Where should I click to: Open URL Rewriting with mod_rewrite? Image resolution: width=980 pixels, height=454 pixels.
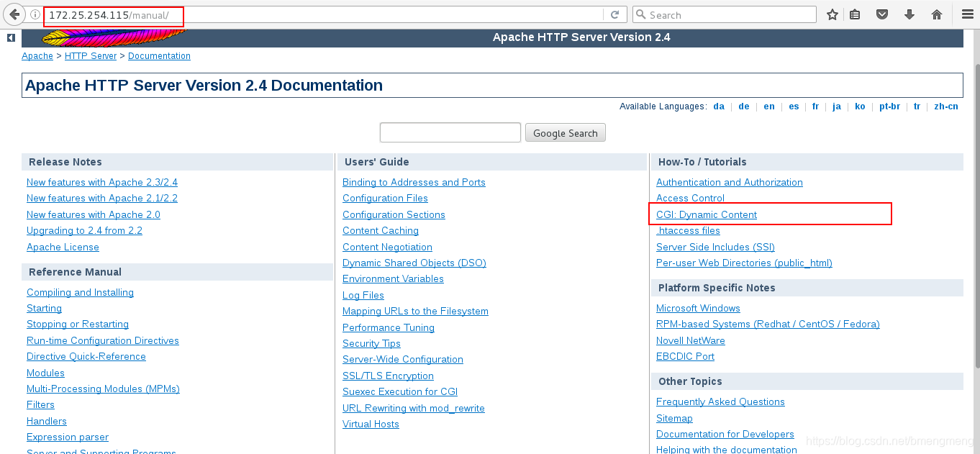click(414, 408)
